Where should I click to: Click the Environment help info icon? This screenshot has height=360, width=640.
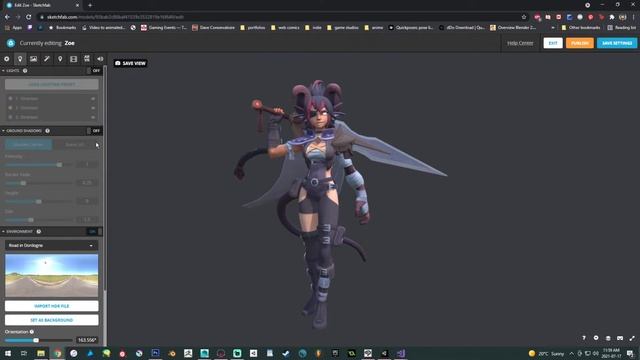click(39, 231)
